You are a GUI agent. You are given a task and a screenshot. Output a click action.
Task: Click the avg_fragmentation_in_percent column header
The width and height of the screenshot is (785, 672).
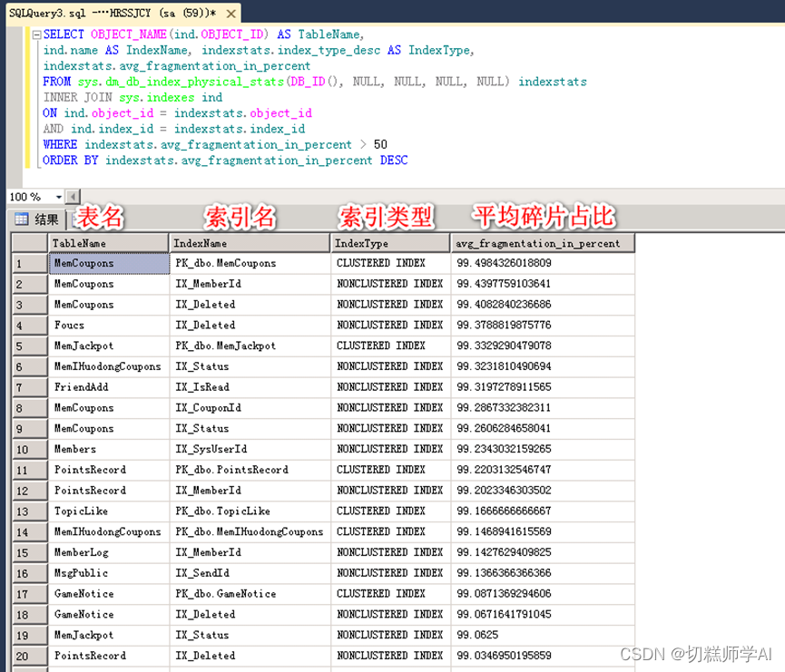542,243
